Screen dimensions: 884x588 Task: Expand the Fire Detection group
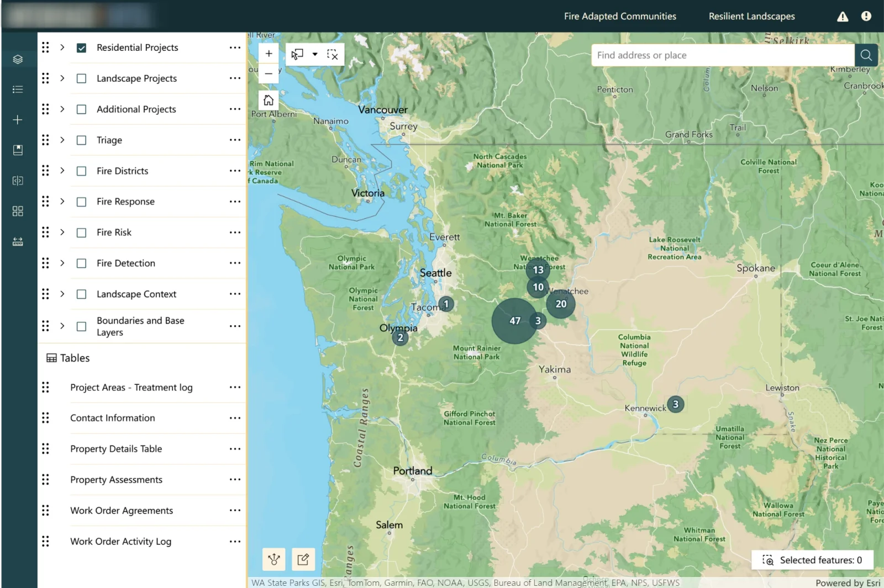[x=62, y=263]
